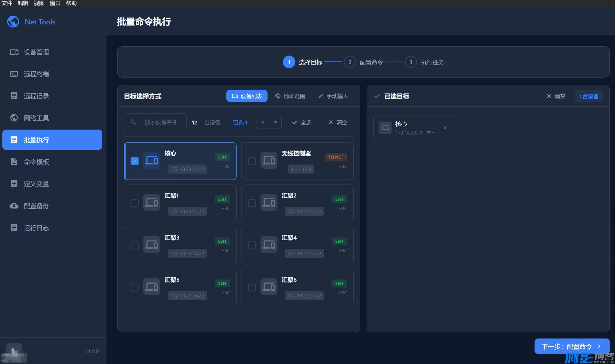This screenshot has height=364, width=615.
Task: Open 远程终端 terminal sidebar item
Action: coord(36,74)
